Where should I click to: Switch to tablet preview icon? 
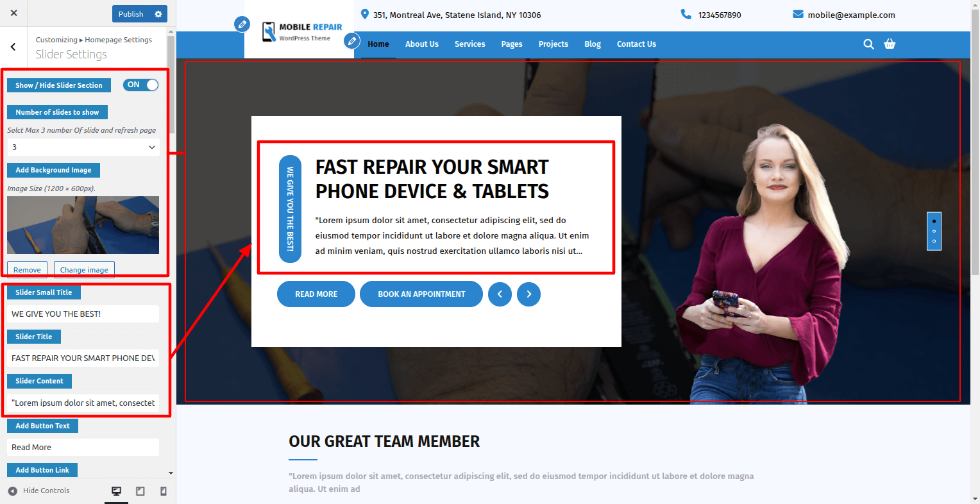(140, 491)
